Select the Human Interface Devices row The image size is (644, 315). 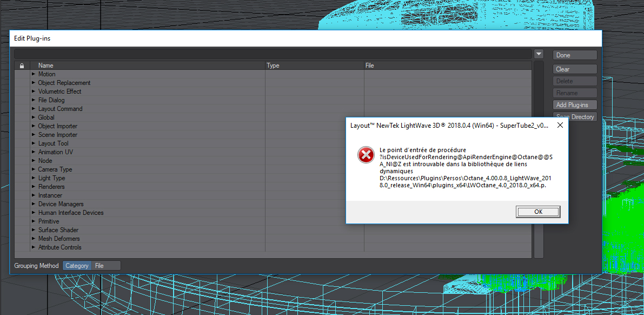click(x=273, y=213)
